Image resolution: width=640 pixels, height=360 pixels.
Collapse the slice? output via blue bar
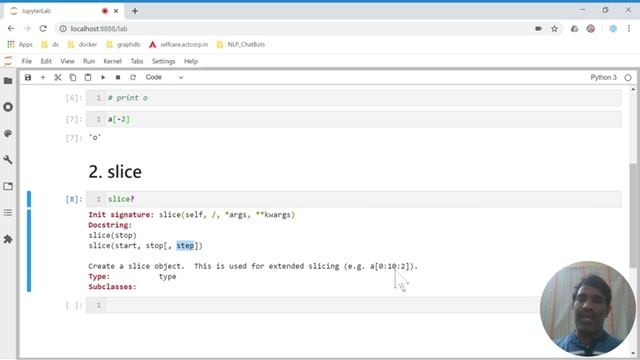29,251
